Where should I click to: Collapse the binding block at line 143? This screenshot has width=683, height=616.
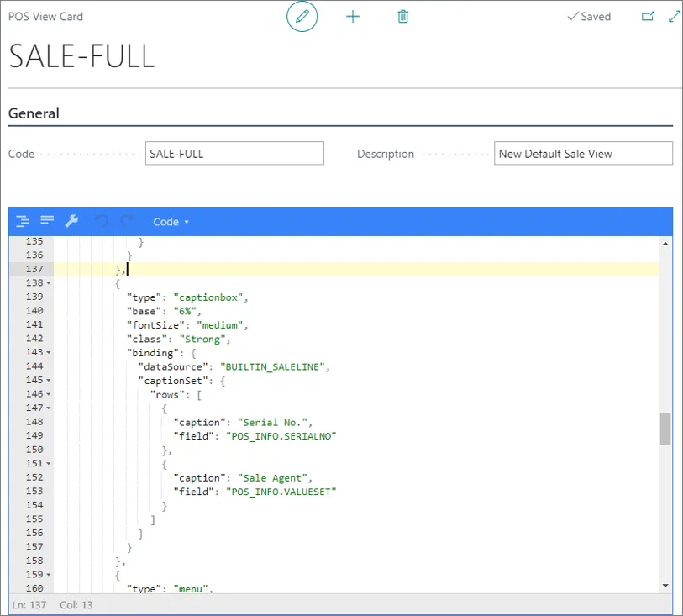pyautogui.click(x=49, y=352)
